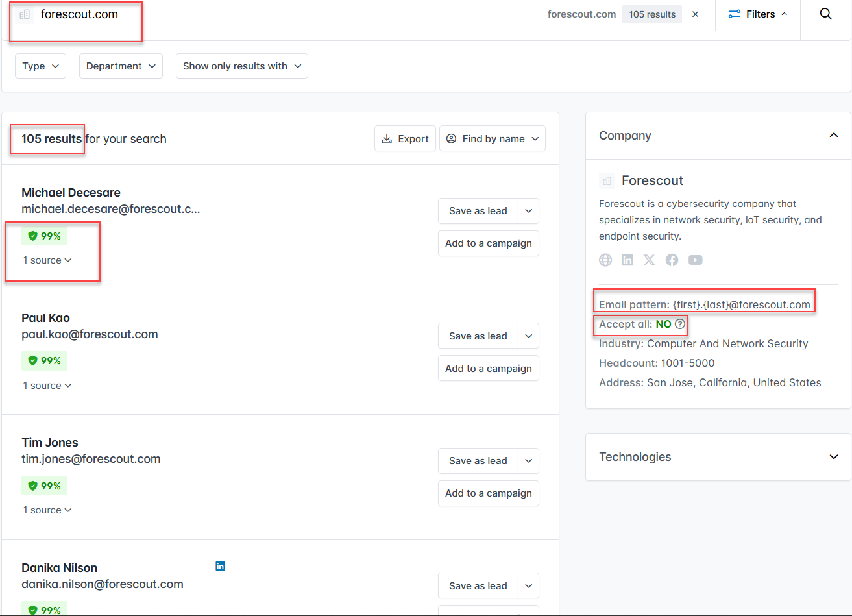Viewport: 852px width, 616px height.
Task: Expand the 'Show only results with' dropdown
Action: [241, 66]
